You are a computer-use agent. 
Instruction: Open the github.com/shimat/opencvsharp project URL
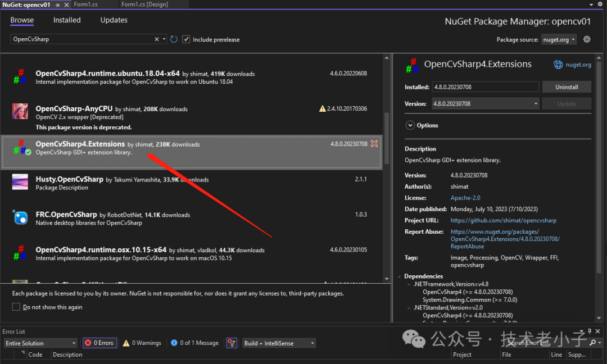point(503,220)
